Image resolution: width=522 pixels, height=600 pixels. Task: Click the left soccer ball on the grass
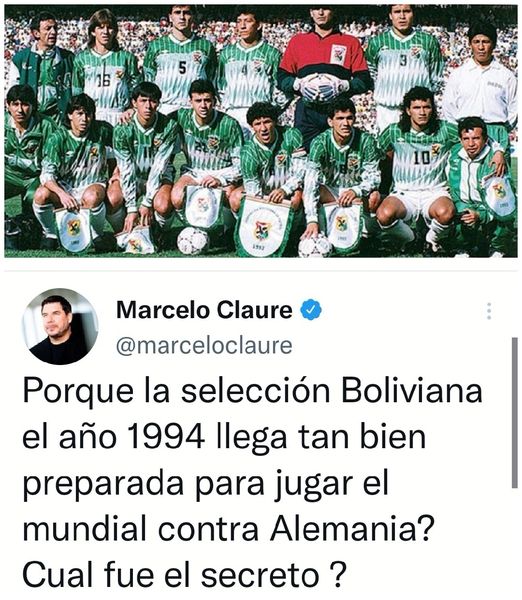pyautogui.click(x=192, y=240)
